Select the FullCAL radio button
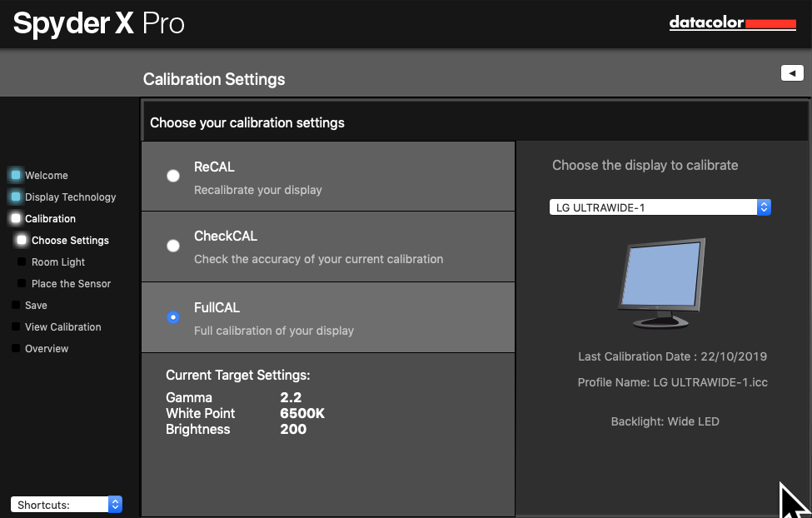 point(173,317)
